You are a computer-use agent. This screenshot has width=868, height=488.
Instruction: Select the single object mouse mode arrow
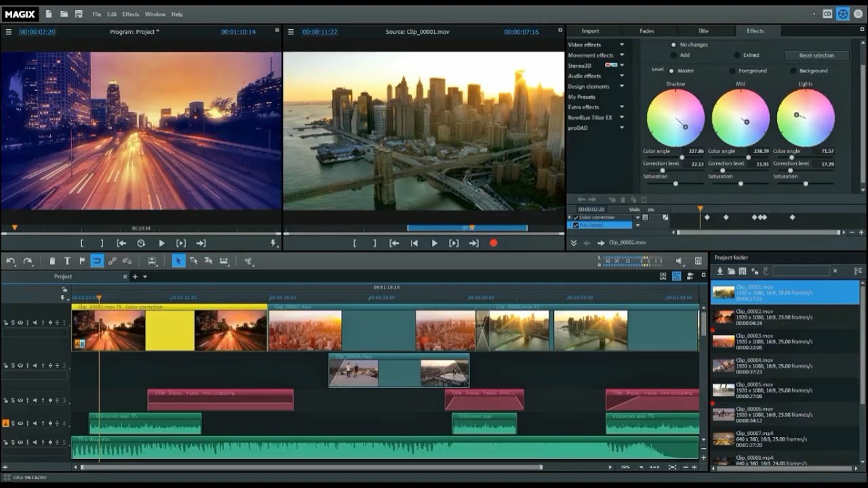(178, 261)
